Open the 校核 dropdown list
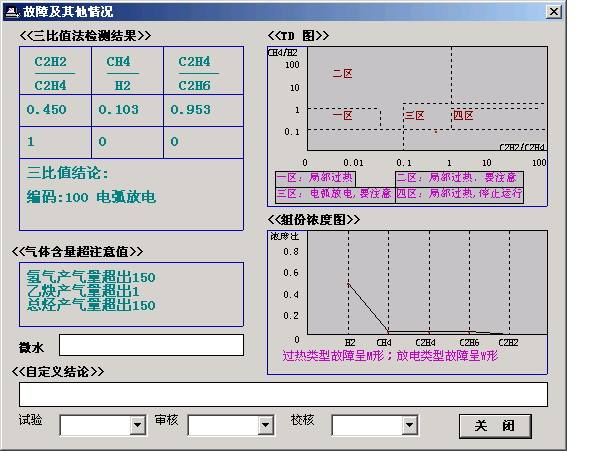Image resolution: width=600 pixels, height=451 pixels. pyautogui.click(x=409, y=426)
